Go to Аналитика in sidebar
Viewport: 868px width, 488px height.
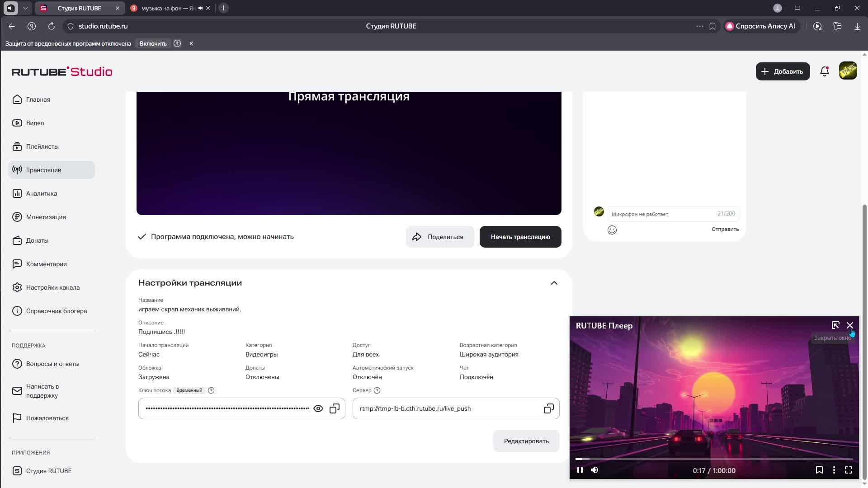pos(42,193)
